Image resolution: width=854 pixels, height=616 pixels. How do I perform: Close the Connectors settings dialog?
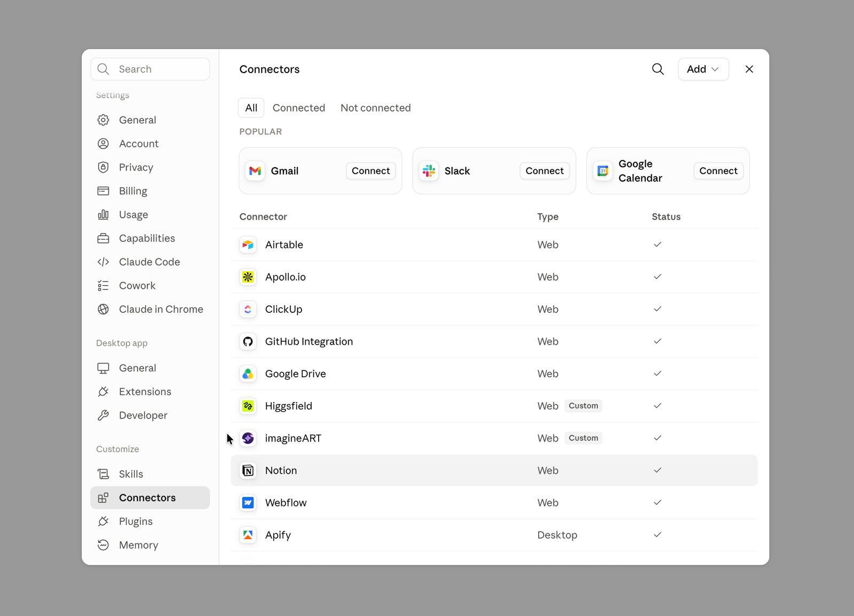click(749, 69)
